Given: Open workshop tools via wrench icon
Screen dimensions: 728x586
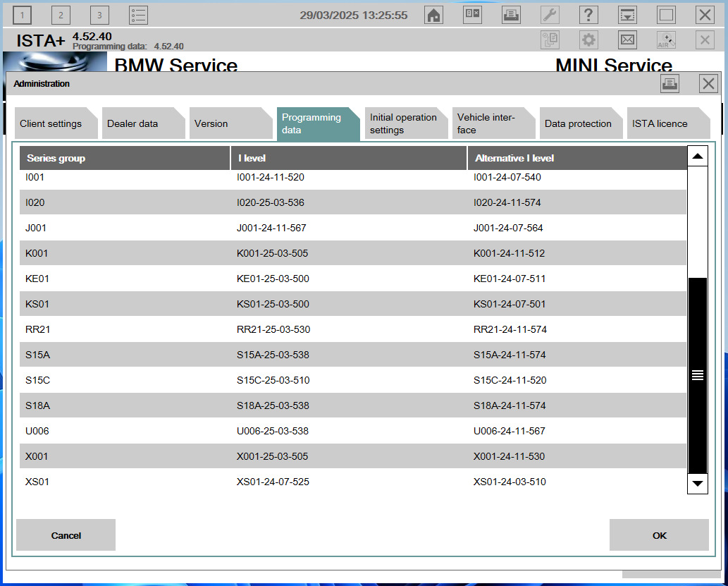Looking at the screenshot, I should pos(550,14).
